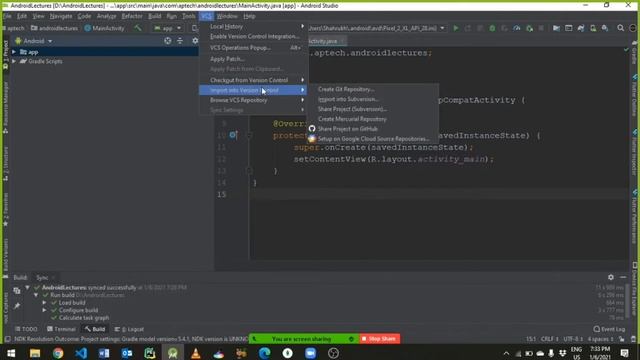
Task: Click the UTF-8 encoding status entry
Action: point(573,339)
